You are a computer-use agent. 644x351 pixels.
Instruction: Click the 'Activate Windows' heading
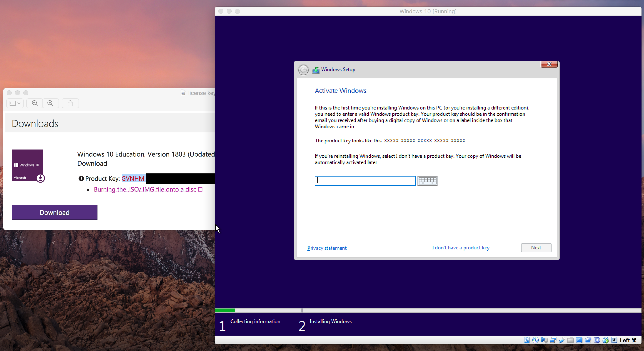341,90
